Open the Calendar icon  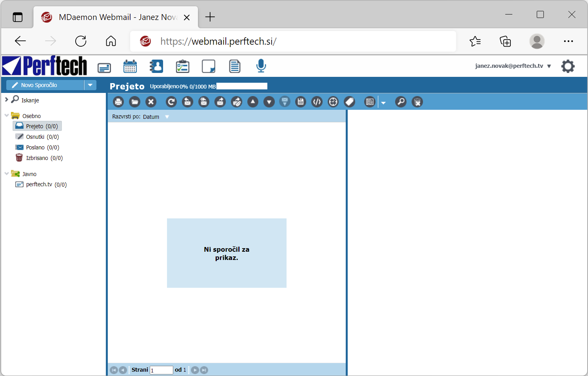[x=130, y=66]
